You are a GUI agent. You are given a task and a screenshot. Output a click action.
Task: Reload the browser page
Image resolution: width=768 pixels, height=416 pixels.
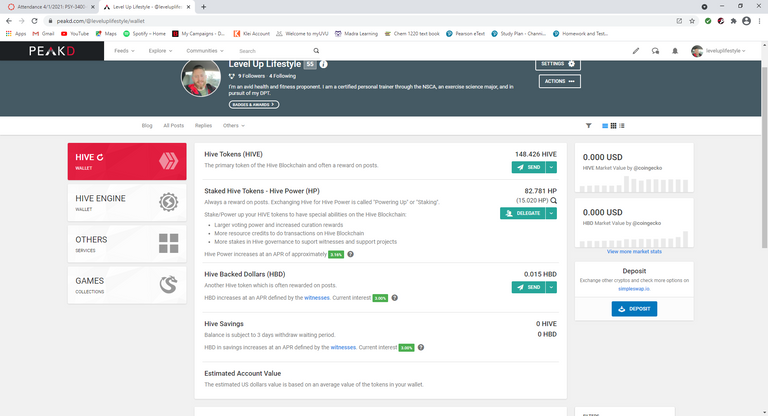[x=34, y=21]
